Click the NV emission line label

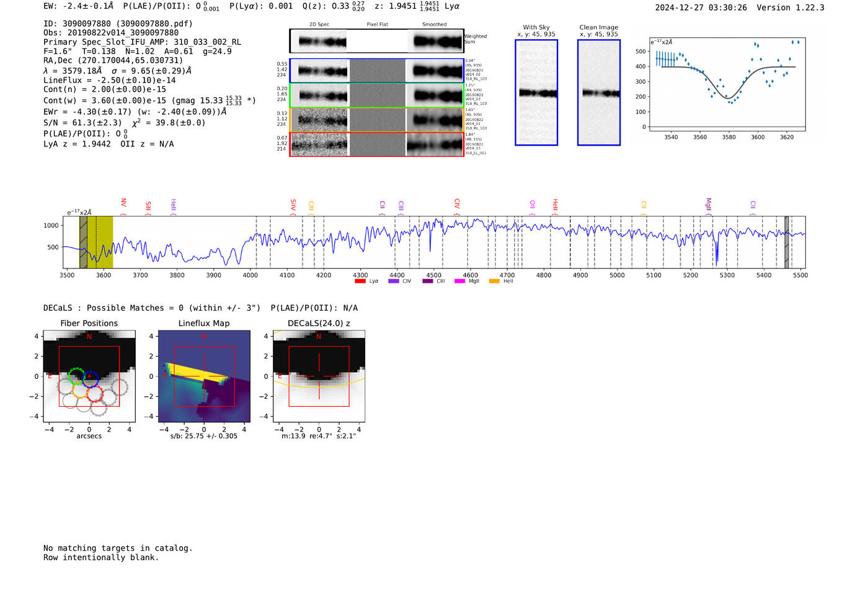coord(123,203)
